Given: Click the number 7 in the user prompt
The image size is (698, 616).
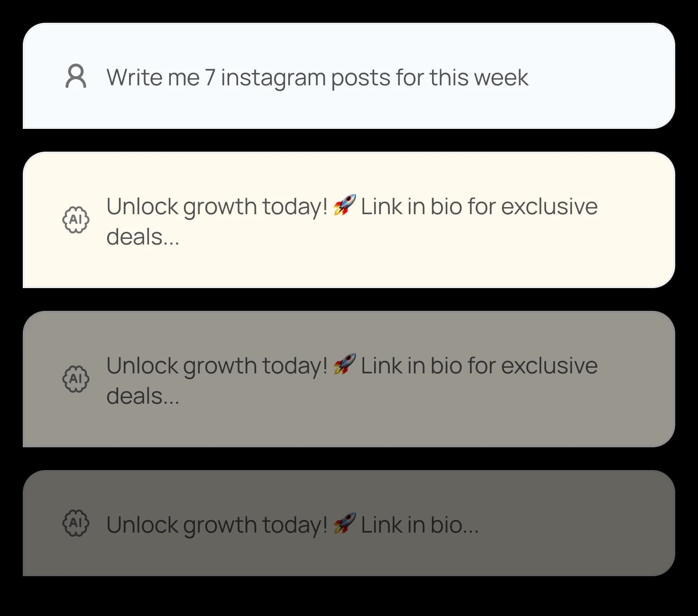Looking at the screenshot, I should pyautogui.click(x=210, y=77).
